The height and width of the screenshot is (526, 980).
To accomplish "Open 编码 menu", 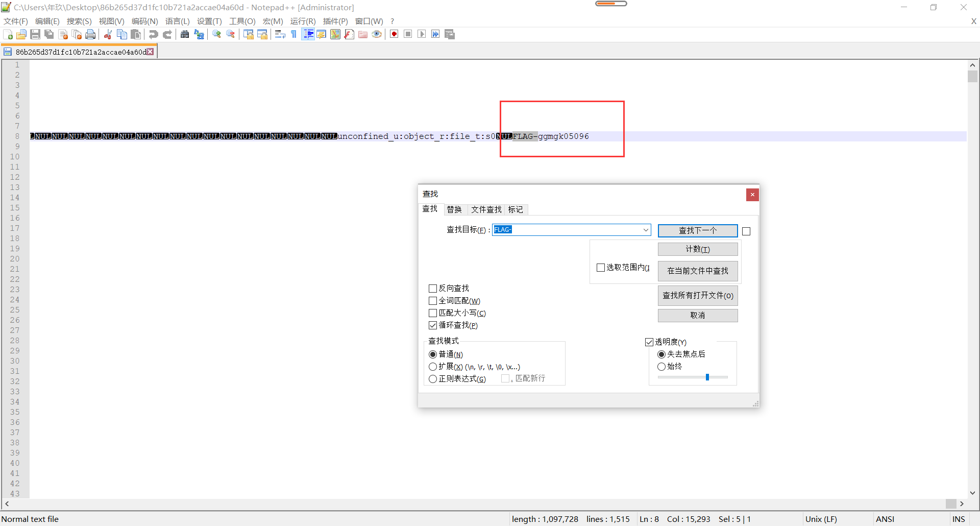I will click(x=145, y=21).
